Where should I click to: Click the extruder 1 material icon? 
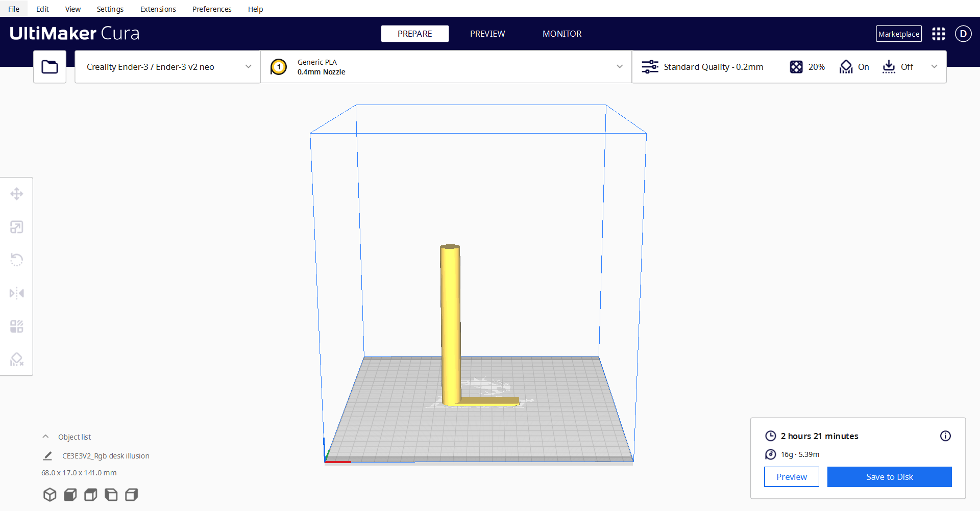pos(279,67)
